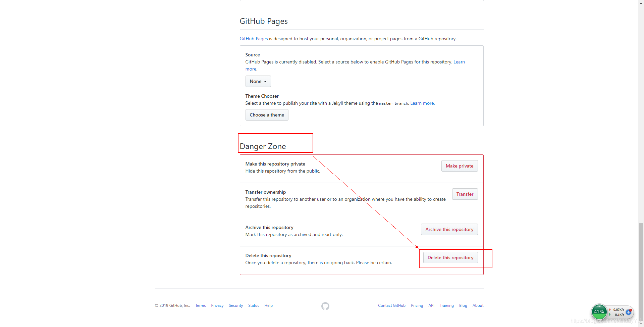
Task: Click the Choose a theme button
Action: click(x=267, y=115)
